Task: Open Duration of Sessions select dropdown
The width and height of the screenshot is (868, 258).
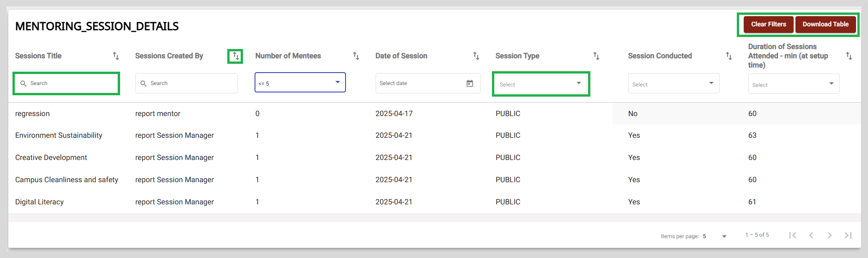Action: (x=794, y=84)
